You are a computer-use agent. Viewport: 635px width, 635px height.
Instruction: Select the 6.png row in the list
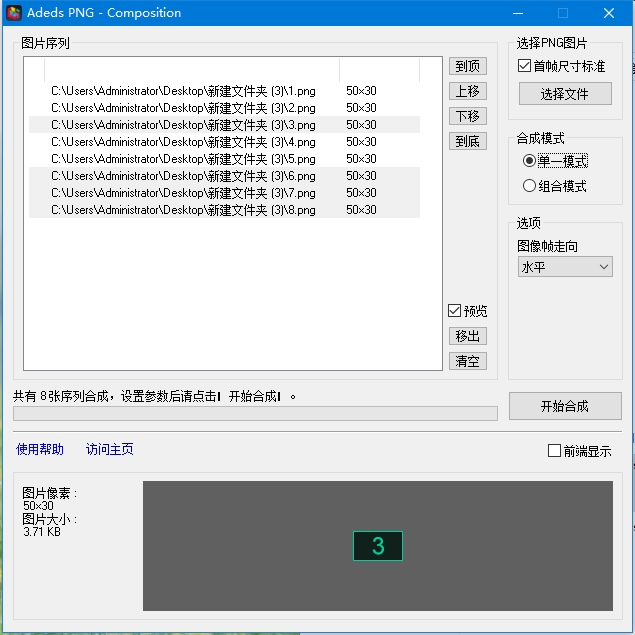pos(224,176)
